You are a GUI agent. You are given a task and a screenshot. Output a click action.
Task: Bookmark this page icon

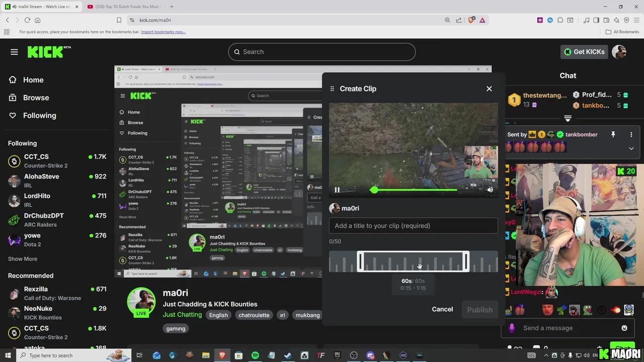click(x=119, y=20)
